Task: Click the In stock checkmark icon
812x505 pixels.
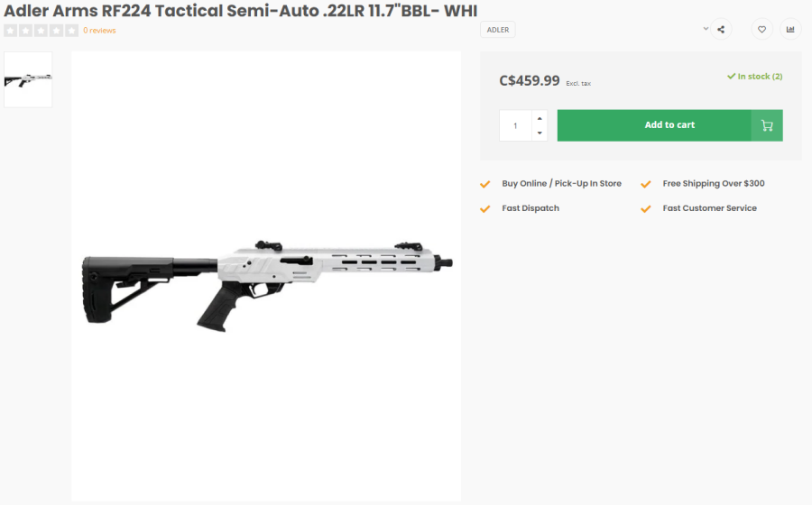Action: pyautogui.click(x=732, y=77)
